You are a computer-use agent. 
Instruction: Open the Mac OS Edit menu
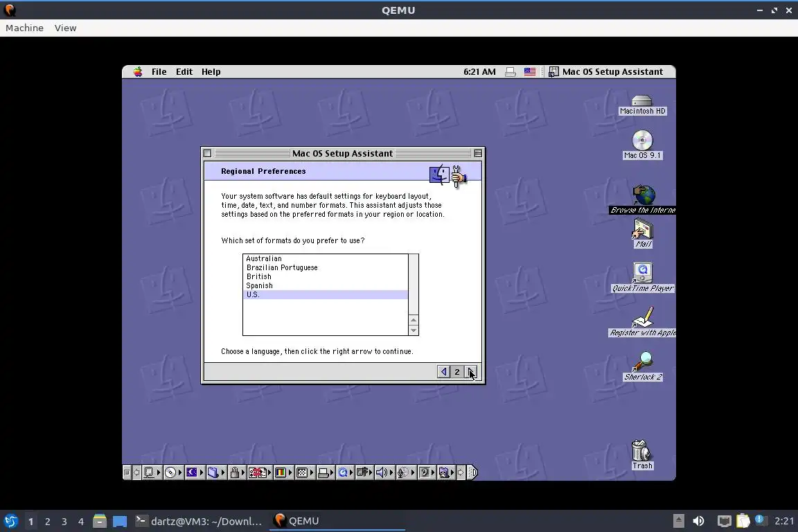[184, 72]
